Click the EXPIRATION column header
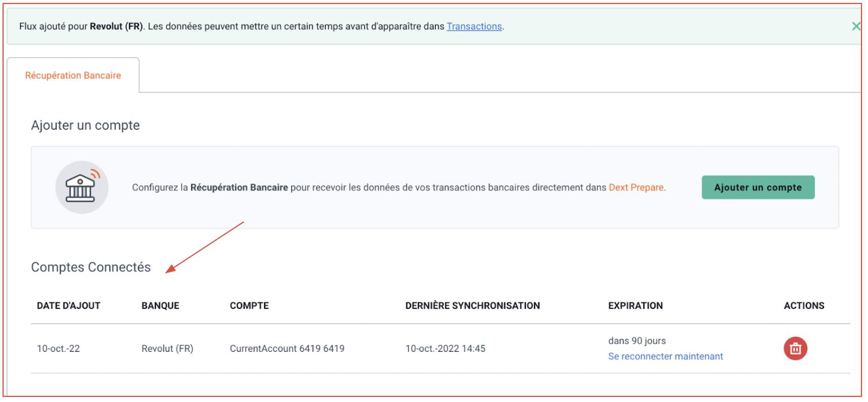This screenshot has width=868, height=402. click(x=635, y=306)
